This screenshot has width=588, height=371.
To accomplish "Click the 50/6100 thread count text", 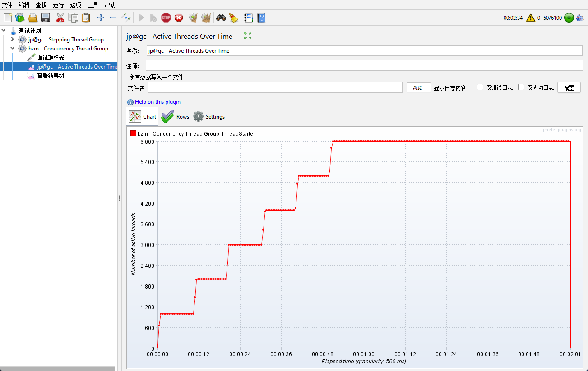I will pyautogui.click(x=553, y=18).
